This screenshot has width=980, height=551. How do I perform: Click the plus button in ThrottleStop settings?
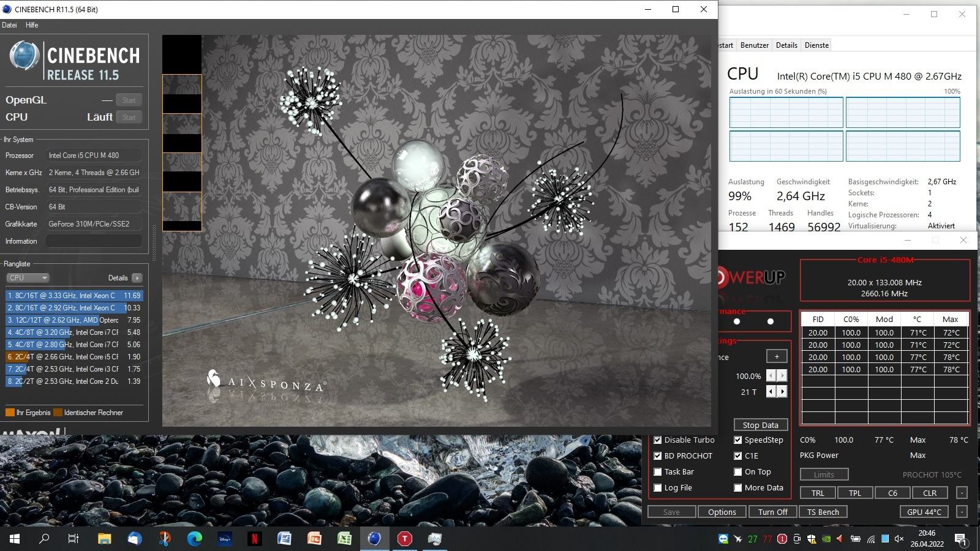coord(777,356)
